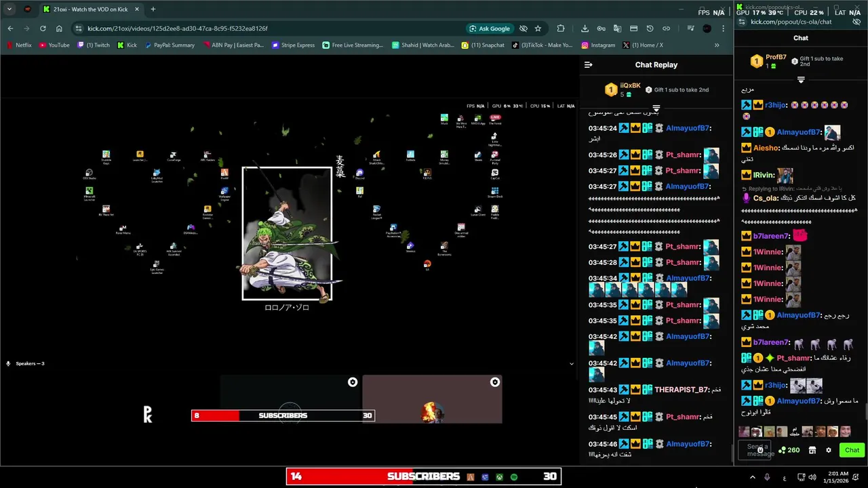Collapse the Chat Replay panel
The height and width of the screenshot is (488, 868).
point(589,65)
